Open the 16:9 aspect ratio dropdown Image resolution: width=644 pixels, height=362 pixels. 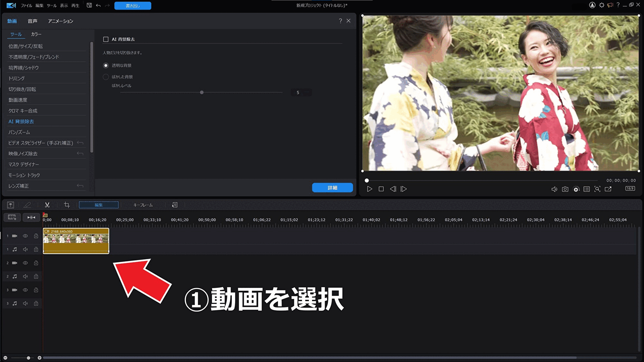coord(630,189)
